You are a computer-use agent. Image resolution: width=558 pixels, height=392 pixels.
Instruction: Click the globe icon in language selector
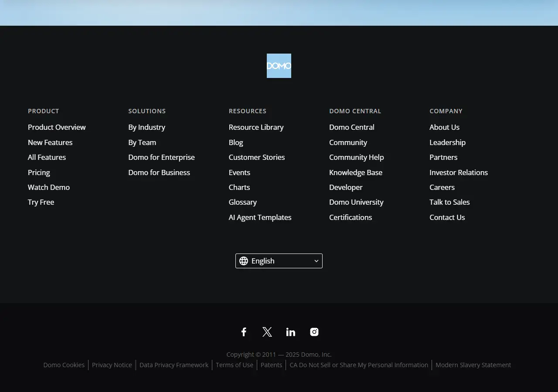[244, 261]
